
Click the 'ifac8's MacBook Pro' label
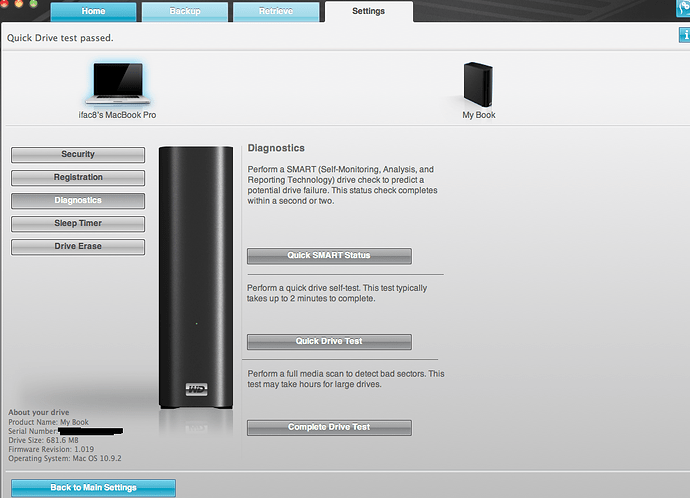[x=117, y=115]
